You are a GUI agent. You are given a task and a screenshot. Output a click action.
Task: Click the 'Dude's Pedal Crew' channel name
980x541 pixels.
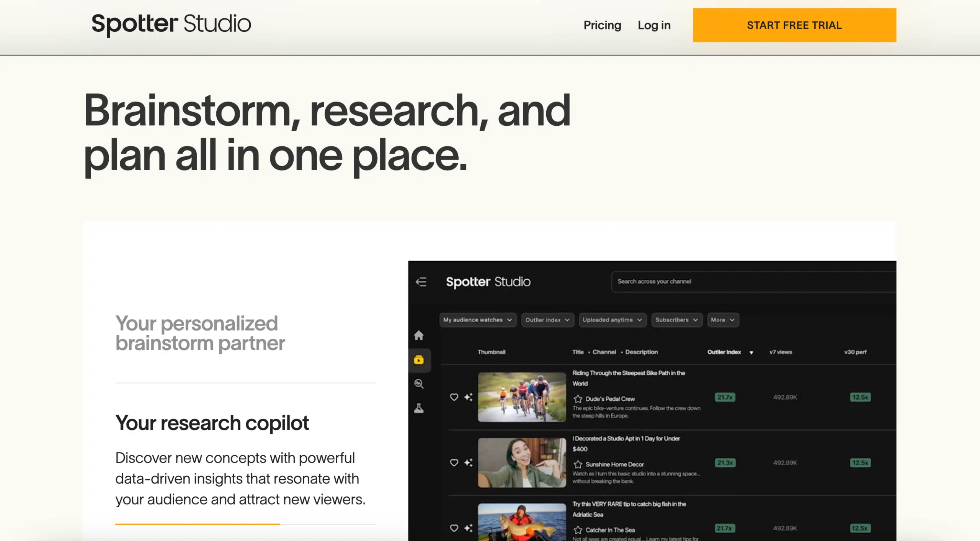pos(610,399)
